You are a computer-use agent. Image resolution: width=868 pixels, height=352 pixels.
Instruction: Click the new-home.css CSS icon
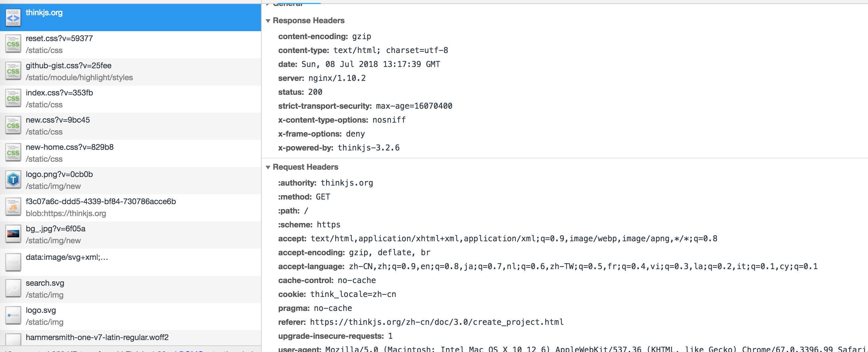point(13,153)
